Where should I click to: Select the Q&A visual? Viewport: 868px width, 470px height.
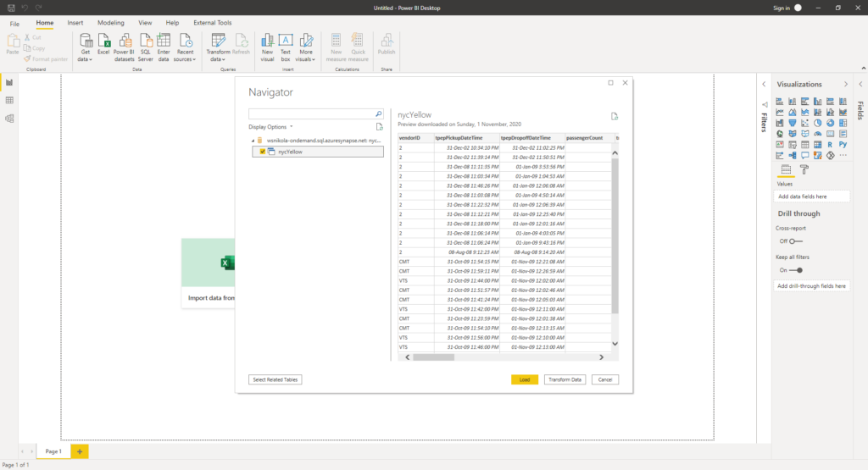(x=805, y=155)
